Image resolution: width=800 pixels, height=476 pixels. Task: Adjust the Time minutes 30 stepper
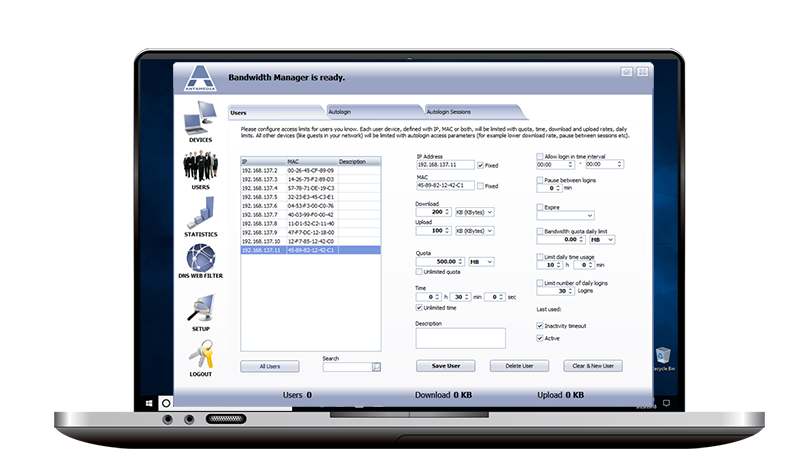tap(466, 297)
